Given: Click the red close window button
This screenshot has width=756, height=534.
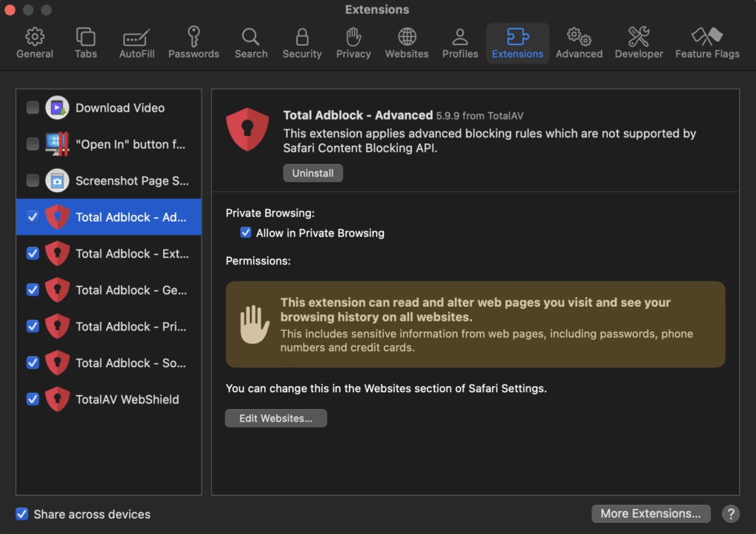Looking at the screenshot, I should [10, 10].
